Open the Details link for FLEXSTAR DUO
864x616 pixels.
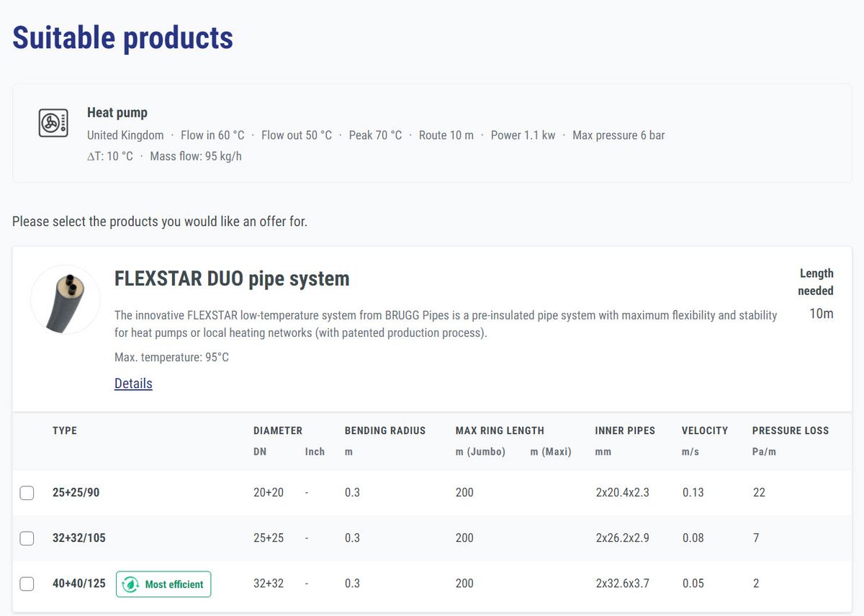[132, 383]
